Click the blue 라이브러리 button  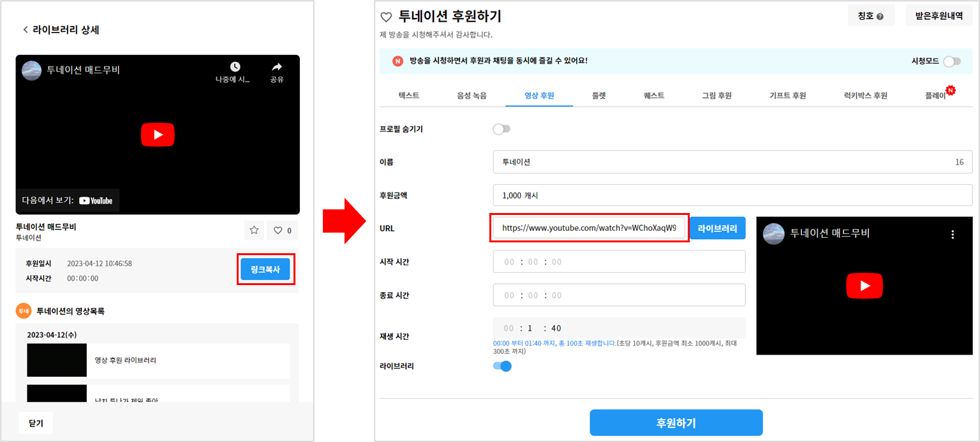(717, 228)
